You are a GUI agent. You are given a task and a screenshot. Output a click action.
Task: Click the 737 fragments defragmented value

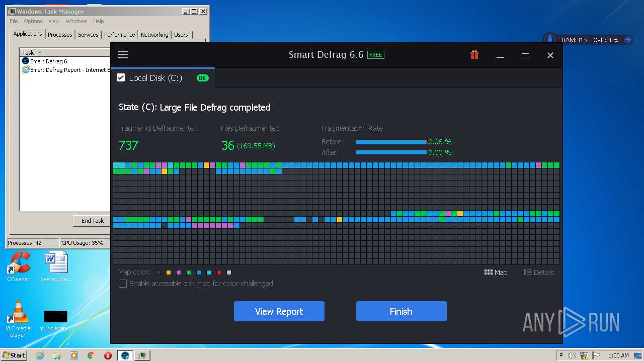tap(128, 145)
